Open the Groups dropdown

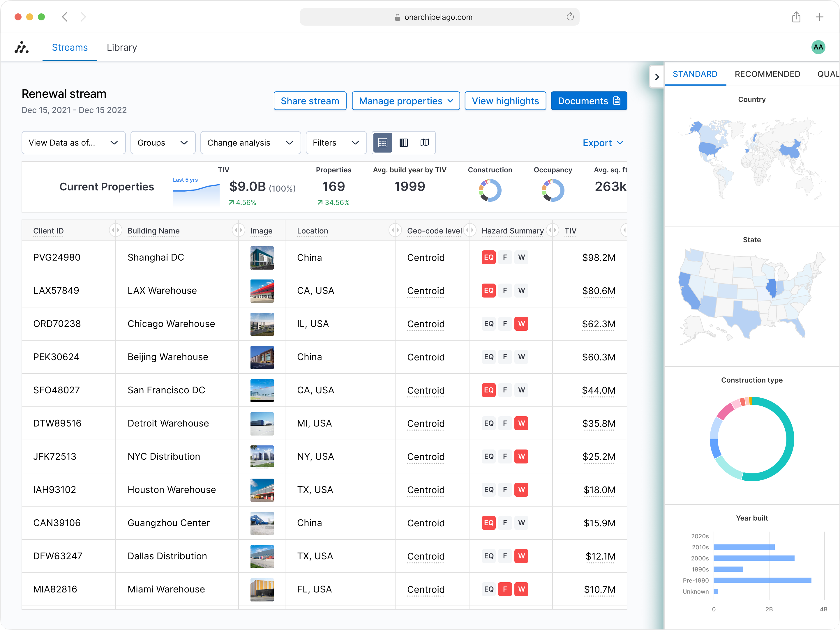163,143
